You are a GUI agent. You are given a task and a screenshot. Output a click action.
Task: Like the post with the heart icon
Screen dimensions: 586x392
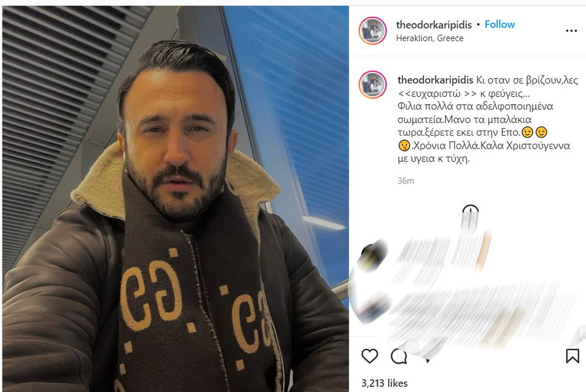pos(370,356)
